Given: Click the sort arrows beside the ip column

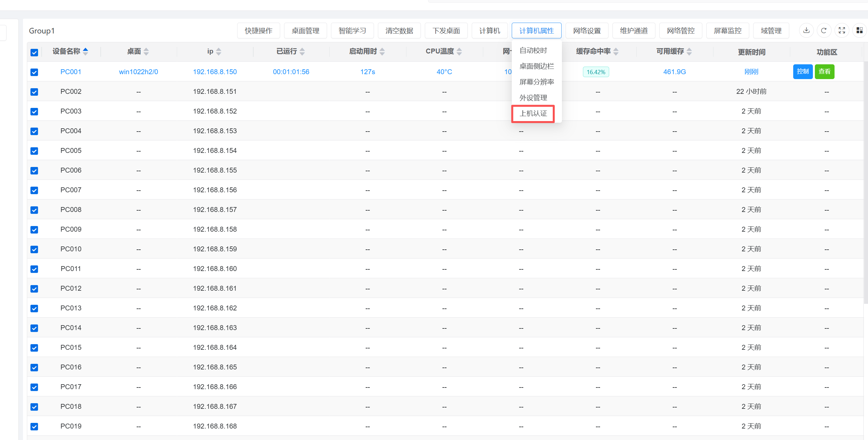Looking at the screenshot, I should point(219,52).
